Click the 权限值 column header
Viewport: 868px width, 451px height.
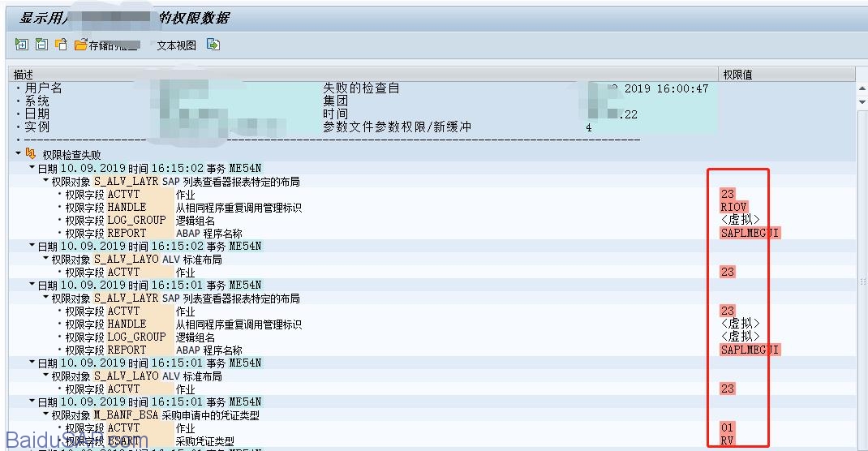(787, 74)
